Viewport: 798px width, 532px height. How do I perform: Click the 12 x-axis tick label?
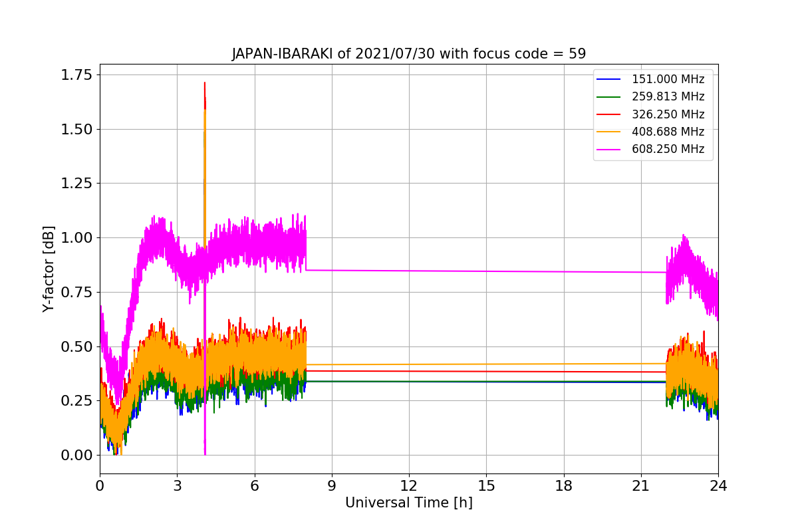pos(409,486)
